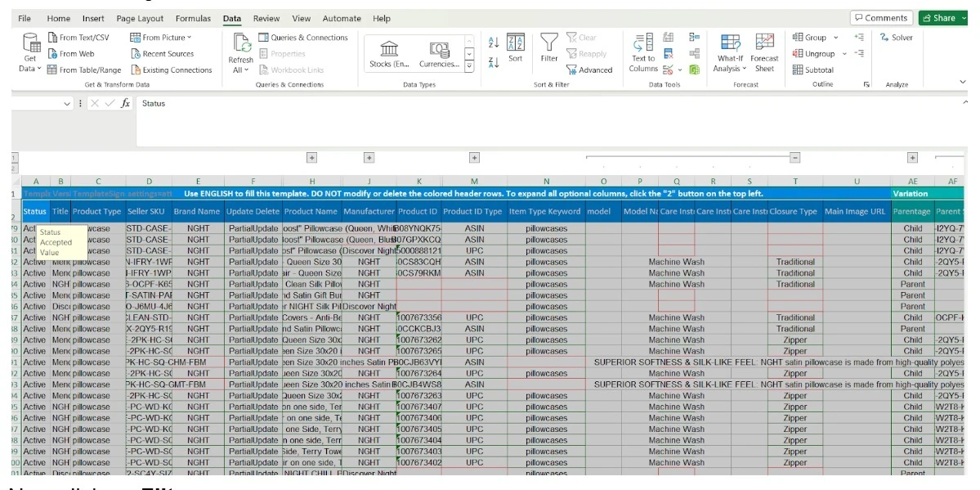Expand column group above column H
Screen dimensions: 980x490
[311, 157]
